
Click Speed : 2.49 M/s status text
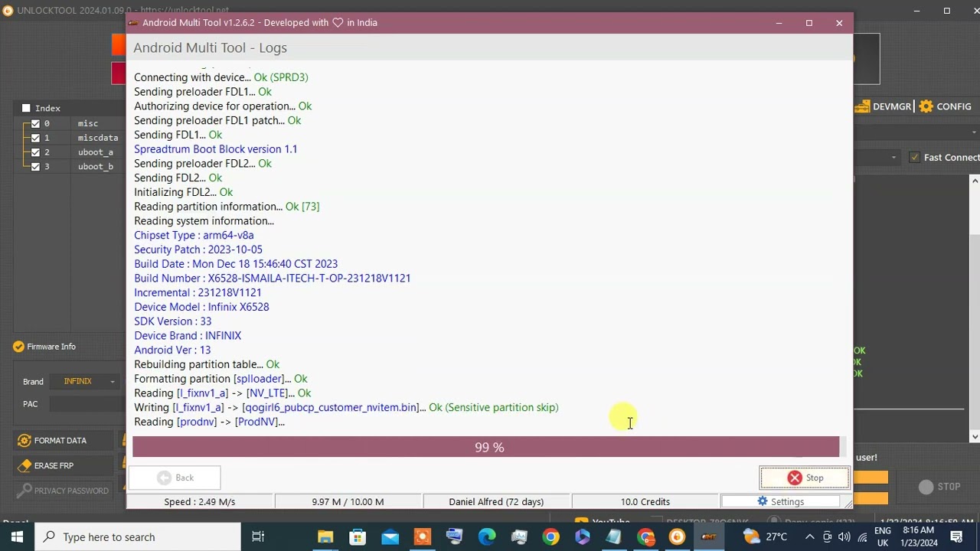200,502
